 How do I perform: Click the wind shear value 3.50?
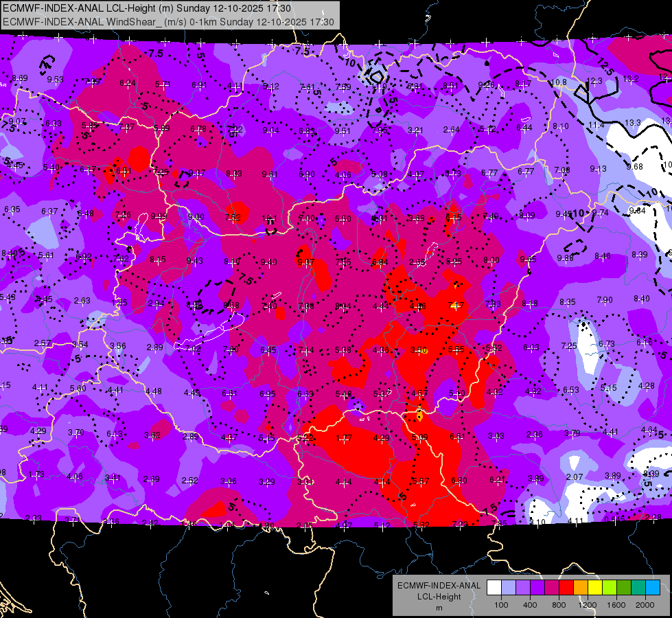pyautogui.click(x=418, y=350)
